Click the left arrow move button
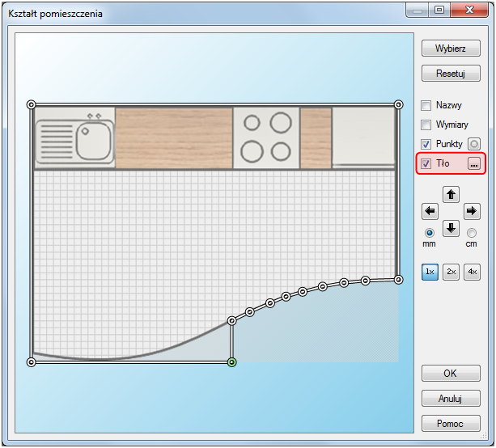 [430, 212]
